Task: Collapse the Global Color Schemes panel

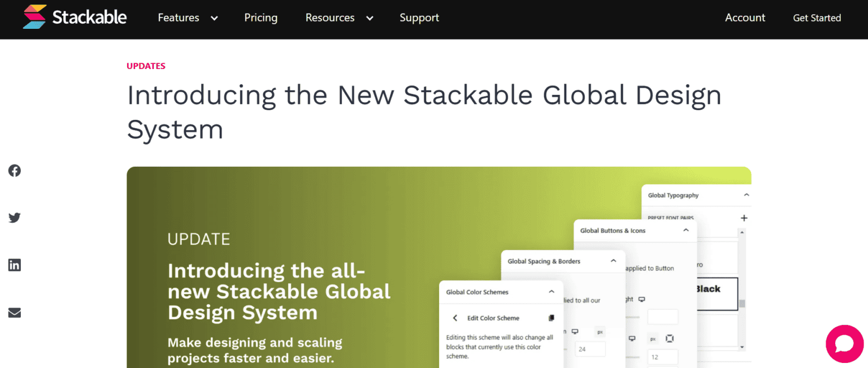Action: [552, 292]
